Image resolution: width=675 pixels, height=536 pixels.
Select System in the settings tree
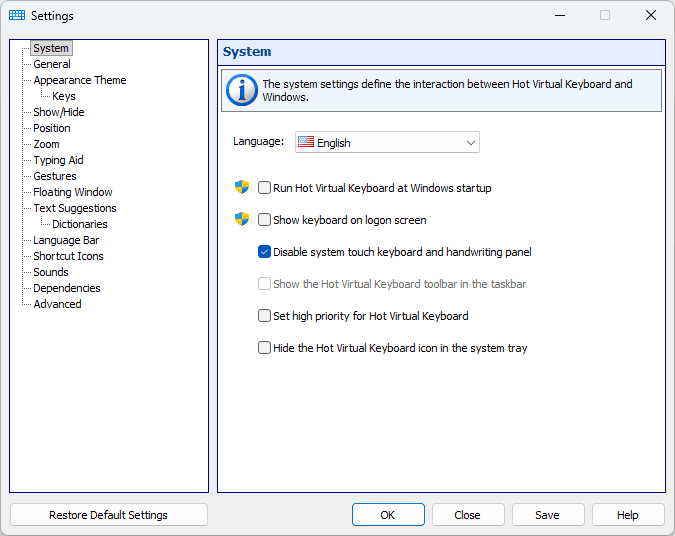[x=51, y=48]
